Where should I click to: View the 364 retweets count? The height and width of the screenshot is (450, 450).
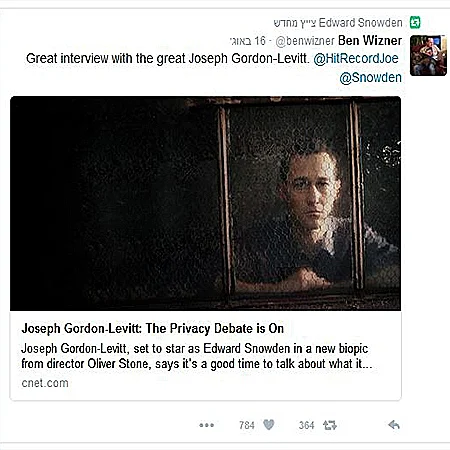pyautogui.click(x=306, y=425)
